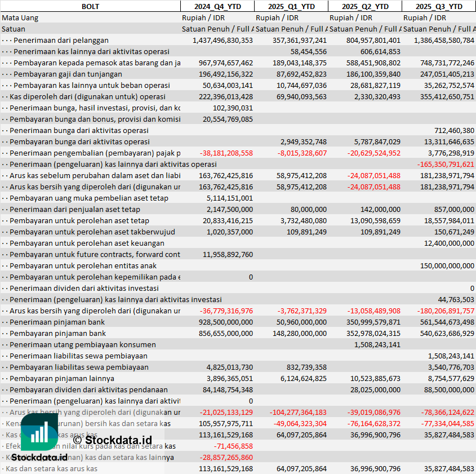Screen dimensions: 476x474
Task: Select value 196,492,156,322
Action: pyautogui.click(x=226, y=74)
